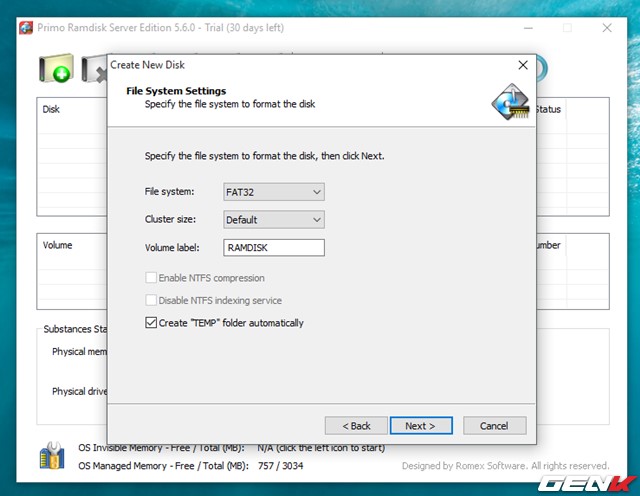Image resolution: width=640 pixels, height=496 pixels.
Task: Close the Primo Ramdisk main window
Action: [x=607, y=28]
